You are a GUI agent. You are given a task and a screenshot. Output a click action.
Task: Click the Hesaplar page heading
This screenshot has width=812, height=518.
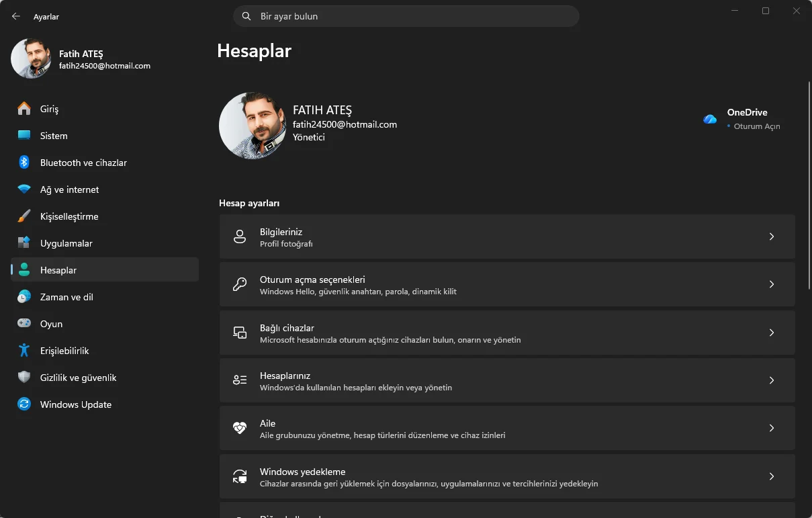(x=254, y=51)
